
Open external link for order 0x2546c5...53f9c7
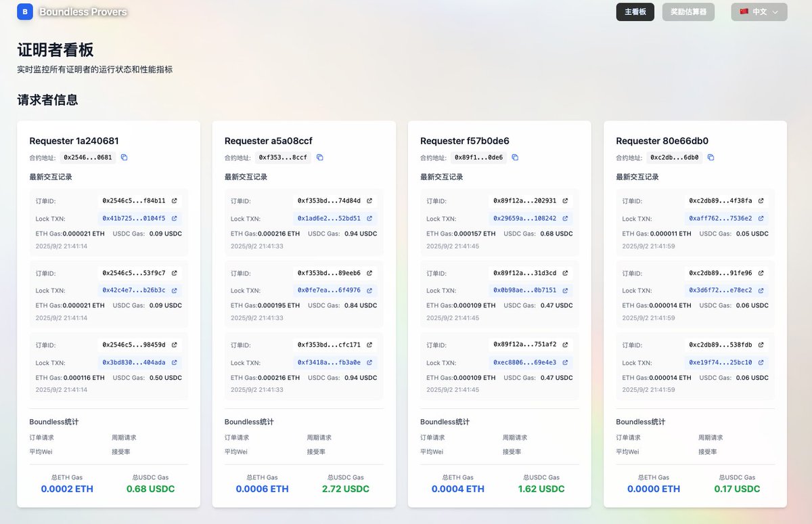pyautogui.click(x=174, y=274)
